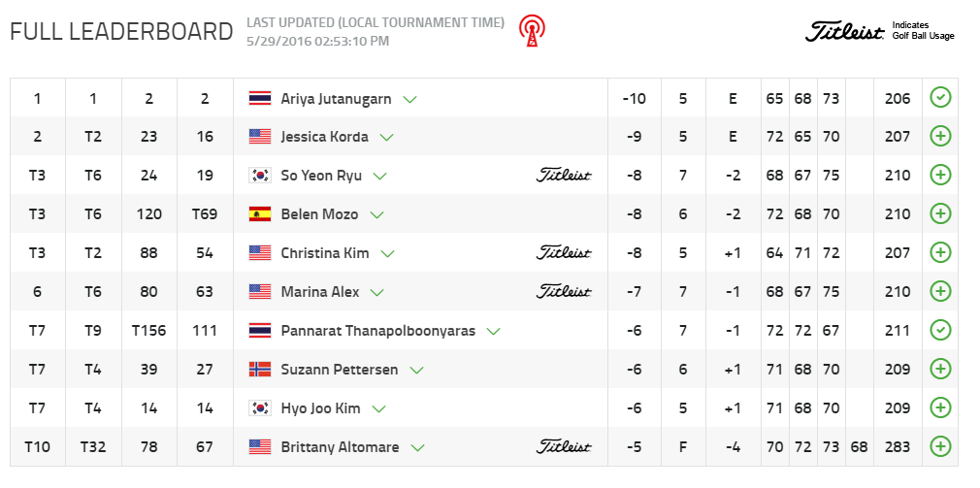
Task: Click Titleist ball logo in Christina Kim row
Action: (x=564, y=253)
